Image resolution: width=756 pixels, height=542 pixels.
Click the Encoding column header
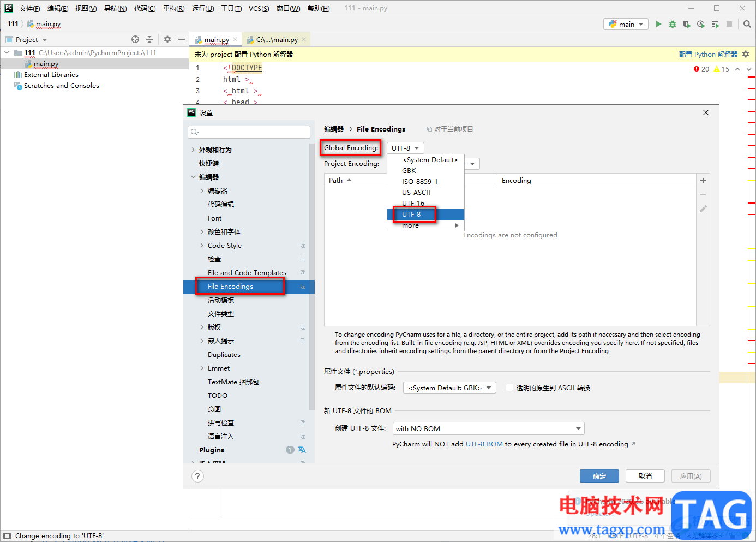point(596,181)
